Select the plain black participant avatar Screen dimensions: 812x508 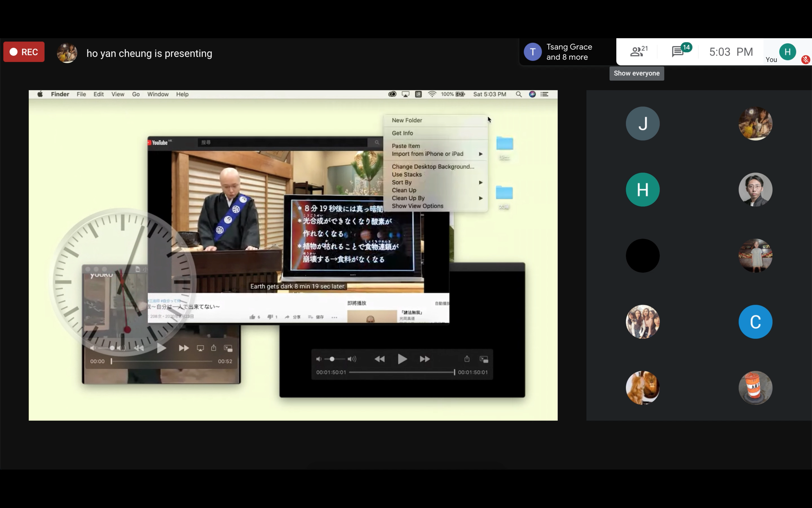point(642,256)
